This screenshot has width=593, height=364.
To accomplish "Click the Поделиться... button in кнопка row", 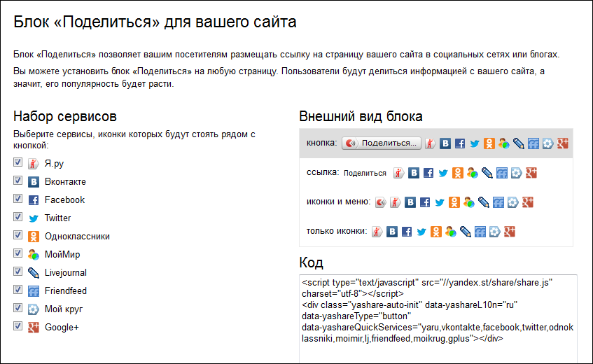I will 381,143.
